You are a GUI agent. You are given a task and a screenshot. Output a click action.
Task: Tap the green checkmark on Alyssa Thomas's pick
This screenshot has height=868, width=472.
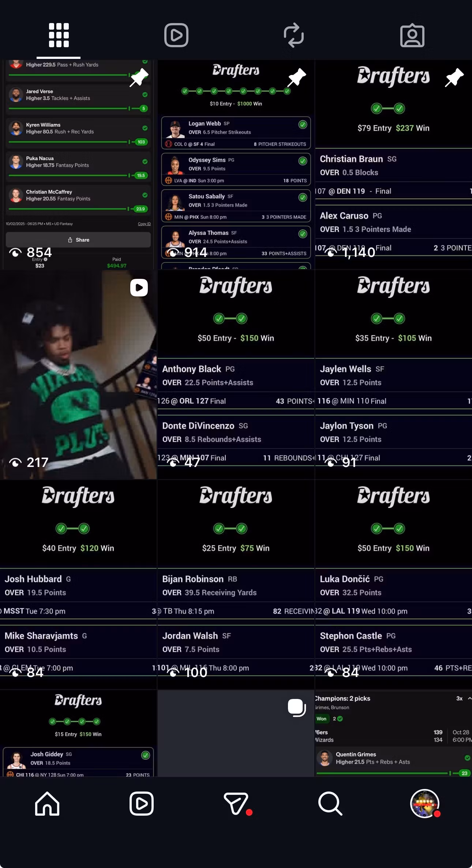tap(303, 234)
